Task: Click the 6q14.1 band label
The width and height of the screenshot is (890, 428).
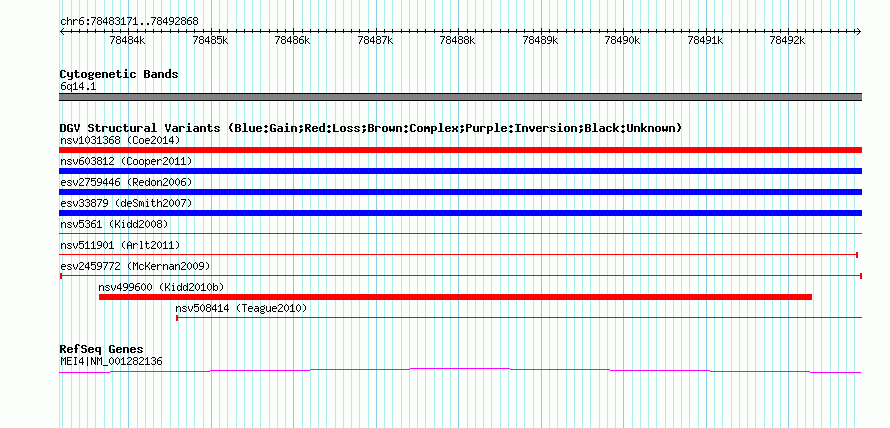Action: point(78,86)
